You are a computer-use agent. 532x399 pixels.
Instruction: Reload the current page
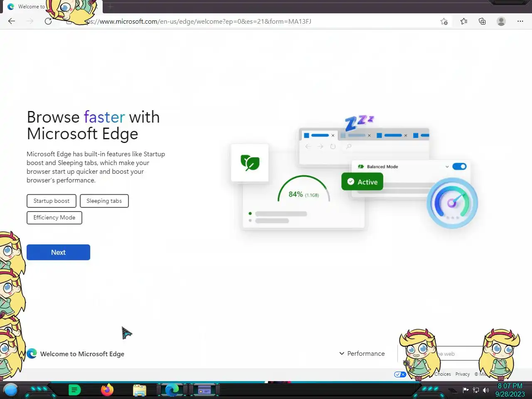(x=48, y=21)
